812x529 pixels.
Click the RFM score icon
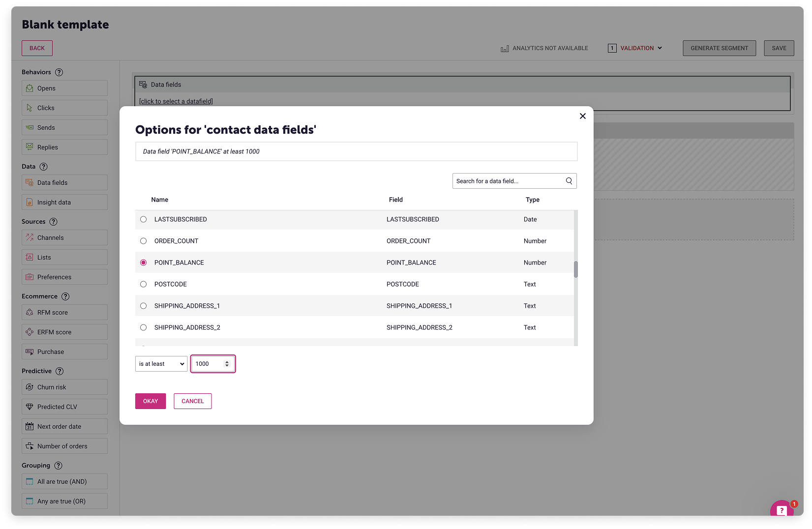click(30, 313)
